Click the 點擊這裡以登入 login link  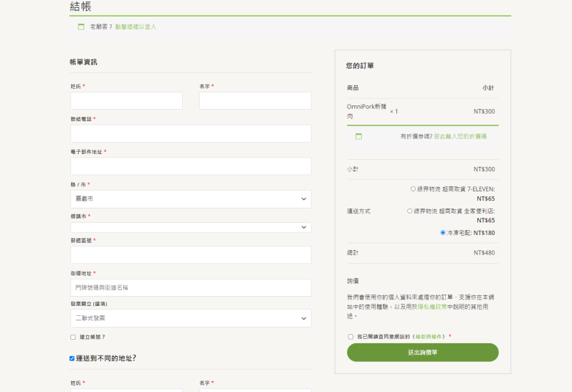pos(135,27)
